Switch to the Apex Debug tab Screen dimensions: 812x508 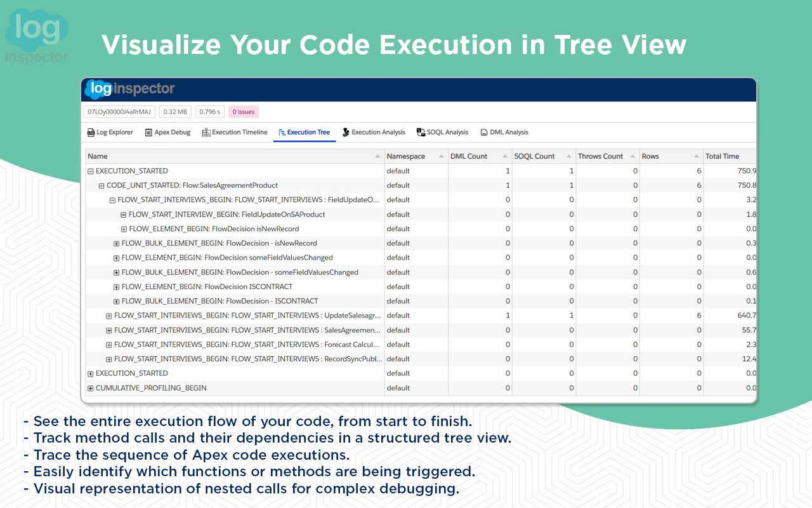coord(167,132)
